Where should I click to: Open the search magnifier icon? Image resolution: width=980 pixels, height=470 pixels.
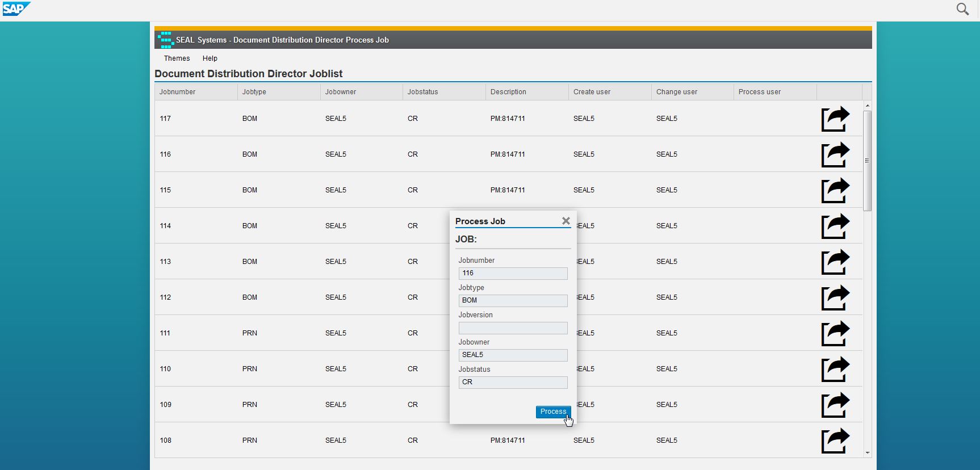pyautogui.click(x=962, y=9)
